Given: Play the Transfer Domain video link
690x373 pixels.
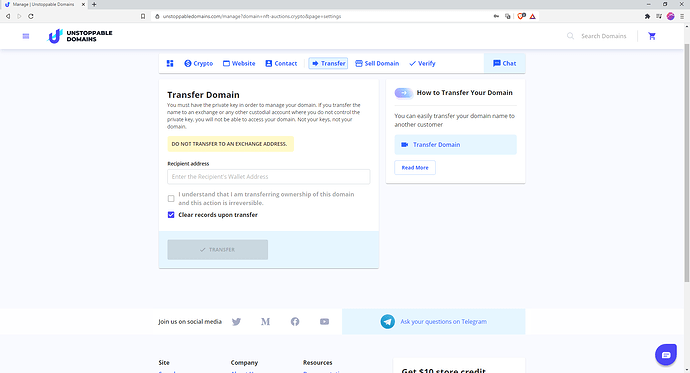Looking at the screenshot, I should coord(455,145).
